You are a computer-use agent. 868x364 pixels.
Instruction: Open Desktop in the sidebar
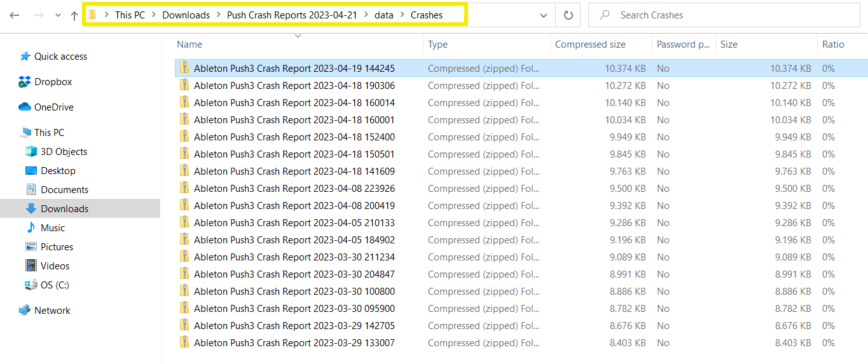[x=58, y=171]
